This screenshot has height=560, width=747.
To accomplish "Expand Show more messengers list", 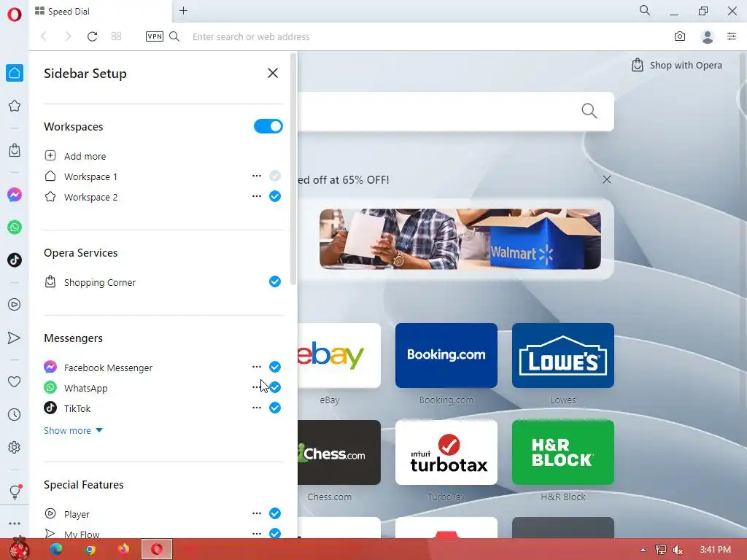I will [73, 430].
